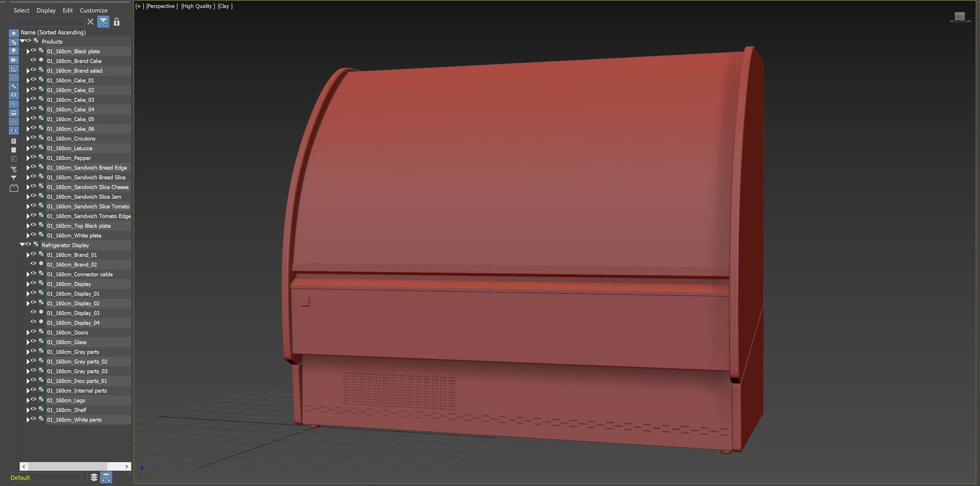Open the Customize menu
The height and width of the screenshot is (486, 980).
(93, 10)
